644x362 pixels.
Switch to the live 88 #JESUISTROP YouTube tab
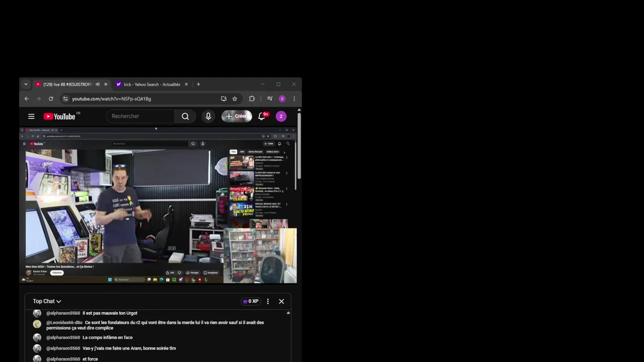(x=67, y=84)
